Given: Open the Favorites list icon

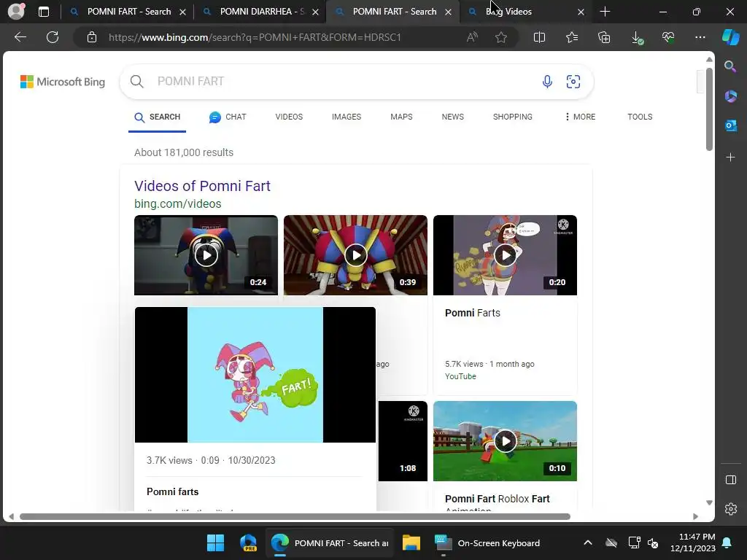Looking at the screenshot, I should pos(572,37).
